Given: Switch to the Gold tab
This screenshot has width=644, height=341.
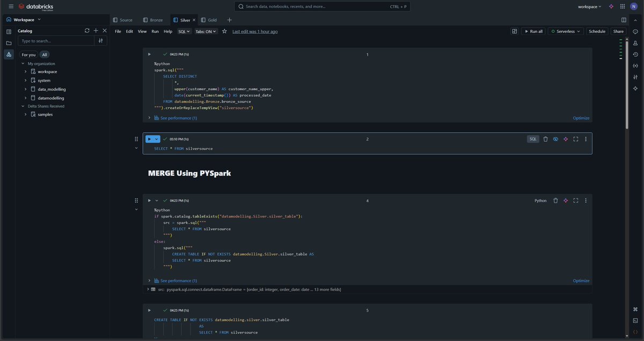Looking at the screenshot, I should (x=209, y=20).
